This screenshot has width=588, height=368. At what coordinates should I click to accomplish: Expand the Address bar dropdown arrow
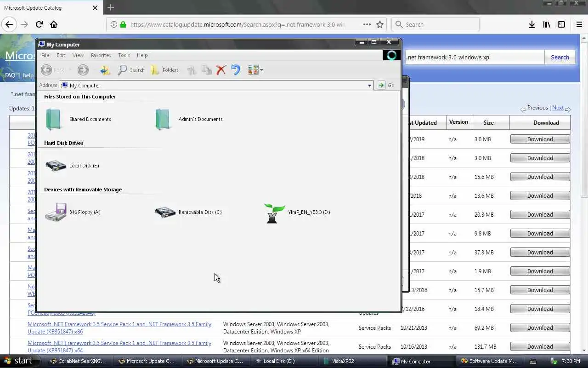[x=369, y=85]
